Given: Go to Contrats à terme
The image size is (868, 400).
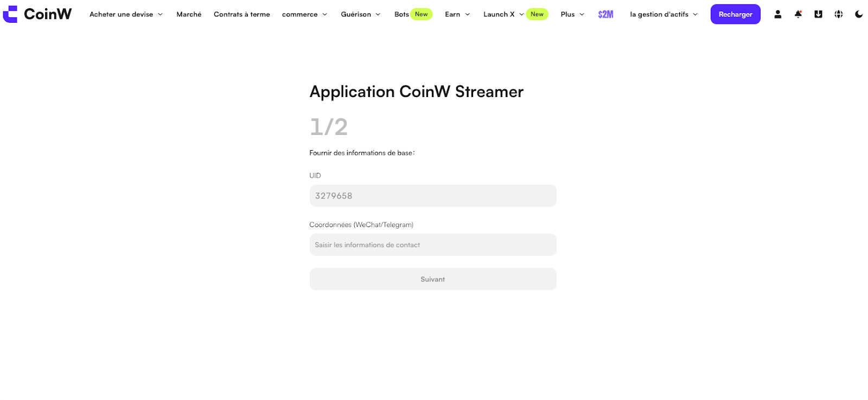Looking at the screenshot, I should pos(241,14).
